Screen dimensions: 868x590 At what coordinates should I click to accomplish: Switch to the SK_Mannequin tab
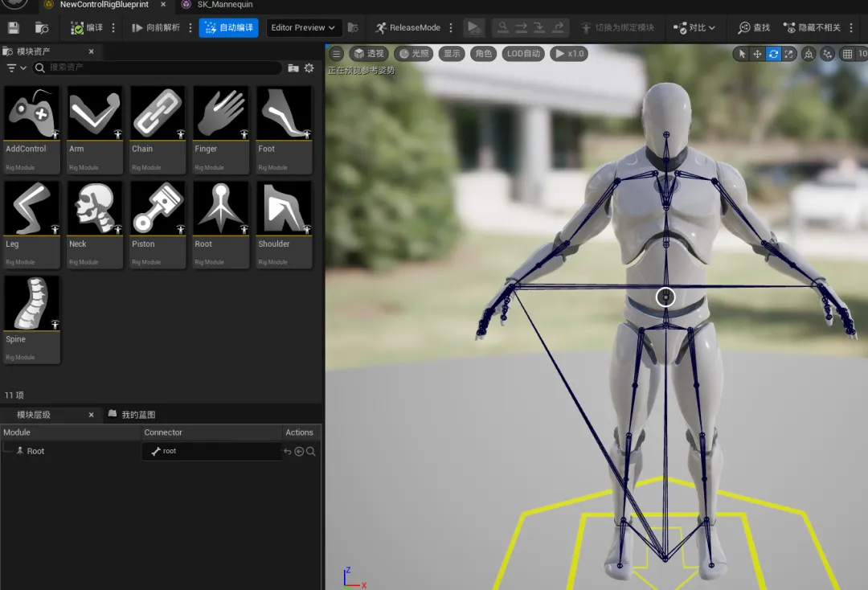click(x=224, y=5)
